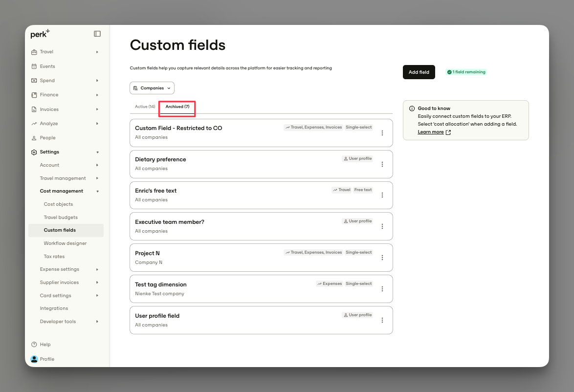This screenshot has height=392, width=574.
Task: Open Integrations in the sidebar
Action: click(54, 308)
